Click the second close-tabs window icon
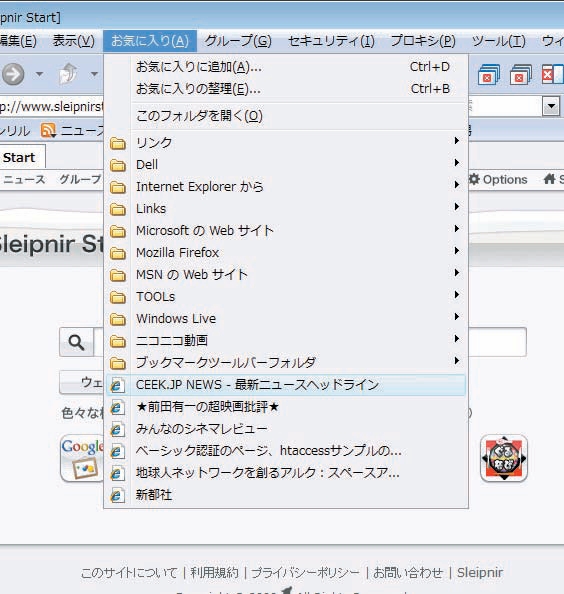The width and height of the screenshot is (564, 594). 521,74
